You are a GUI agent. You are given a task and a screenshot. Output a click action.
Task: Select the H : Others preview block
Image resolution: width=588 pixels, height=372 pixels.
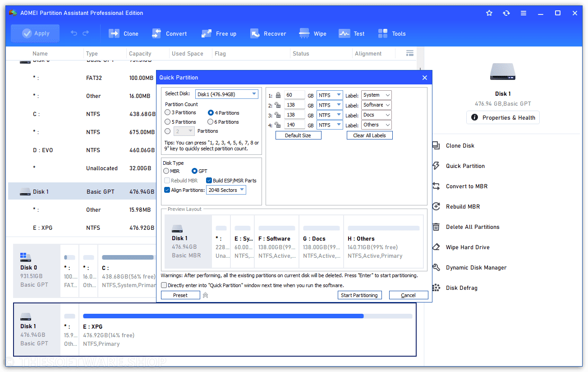coord(383,242)
